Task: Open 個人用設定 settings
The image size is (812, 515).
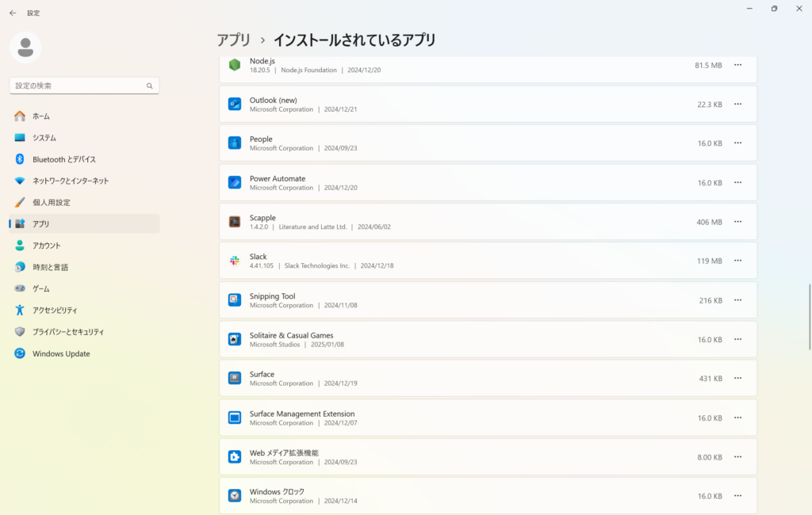Action: click(84, 202)
